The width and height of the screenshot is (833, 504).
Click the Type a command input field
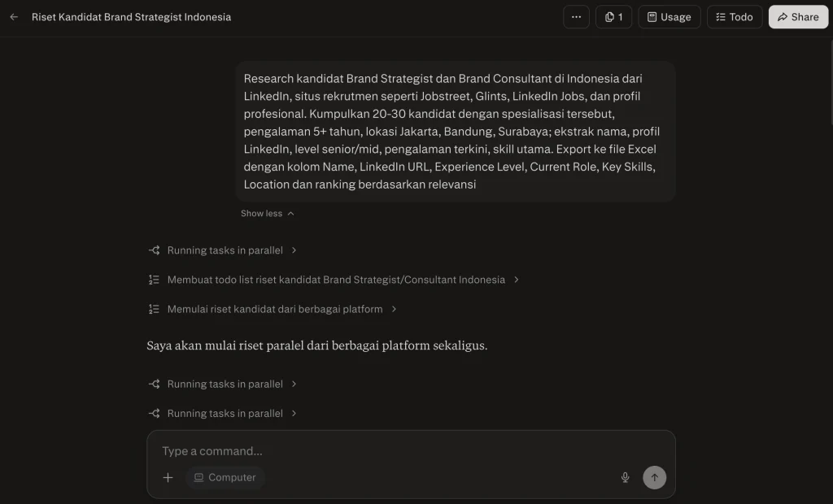(x=325, y=450)
